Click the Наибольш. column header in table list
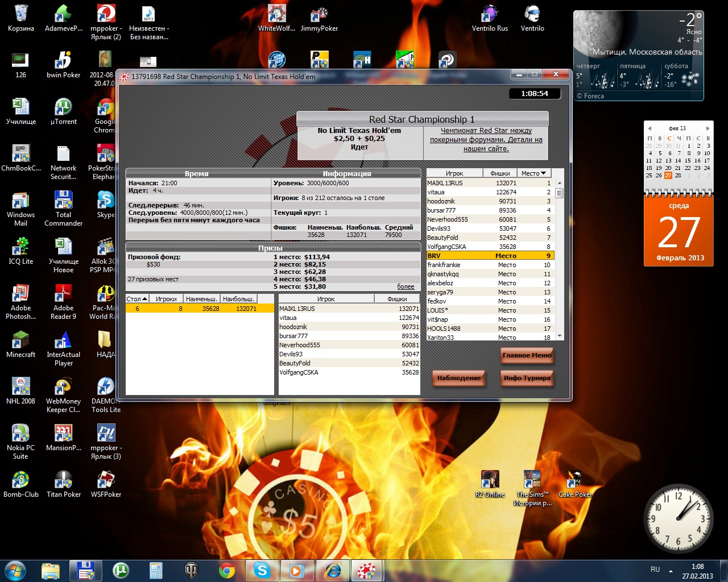The height and width of the screenshot is (582, 728). coord(238,299)
